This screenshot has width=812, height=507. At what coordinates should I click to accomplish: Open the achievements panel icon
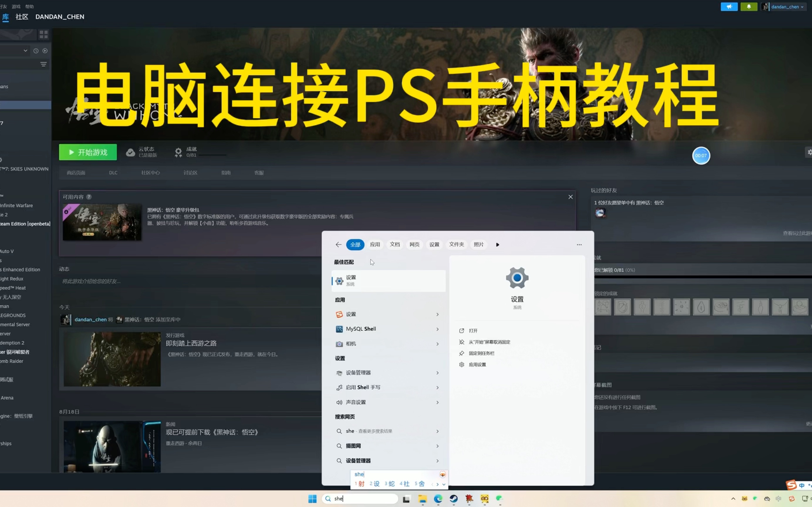pyautogui.click(x=179, y=152)
